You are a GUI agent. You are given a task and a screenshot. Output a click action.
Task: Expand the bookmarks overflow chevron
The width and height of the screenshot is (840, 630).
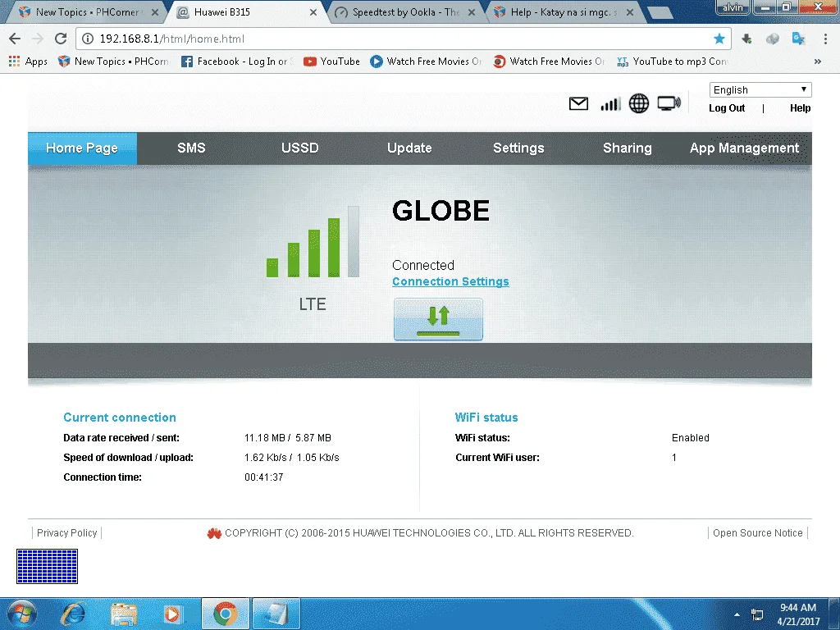(x=818, y=62)
